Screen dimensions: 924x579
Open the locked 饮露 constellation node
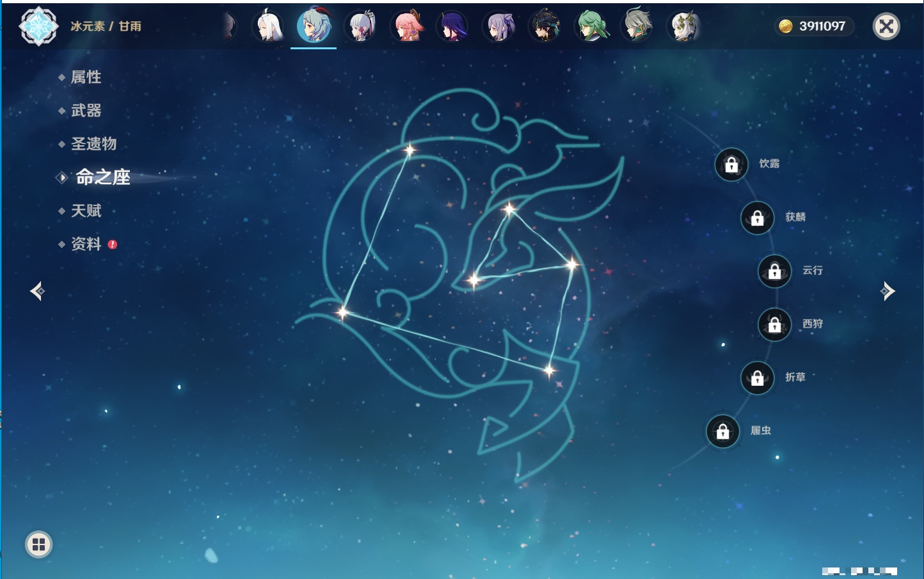[731, 165]
